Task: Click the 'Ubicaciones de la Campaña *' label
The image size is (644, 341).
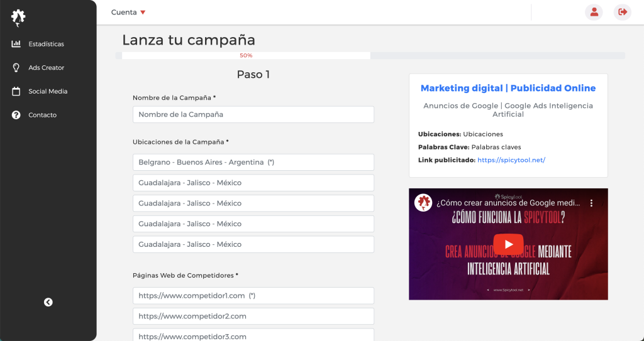Action: 180,142
